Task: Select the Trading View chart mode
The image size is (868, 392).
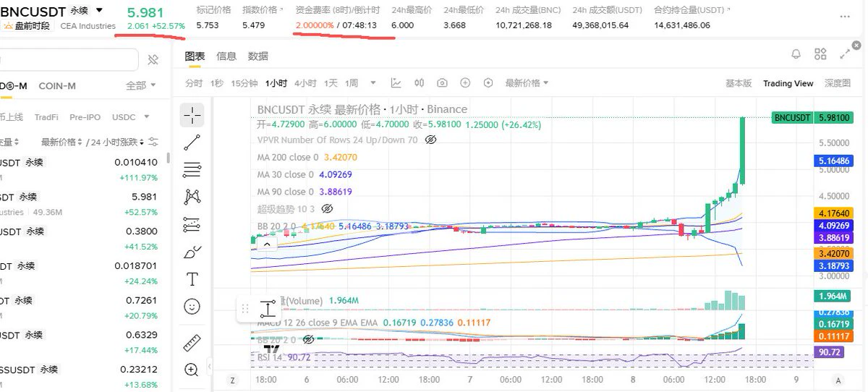Action: pyautogui.click(x=788, y=84)
